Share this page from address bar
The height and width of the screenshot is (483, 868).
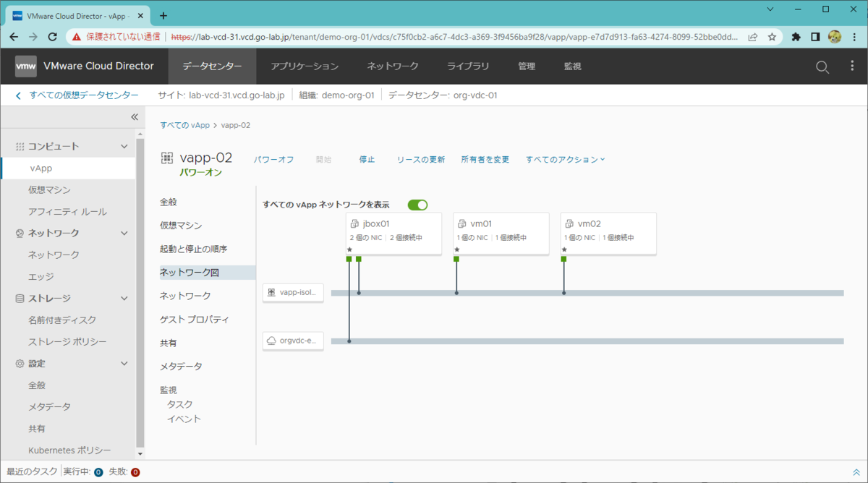(x=753, y=36)
